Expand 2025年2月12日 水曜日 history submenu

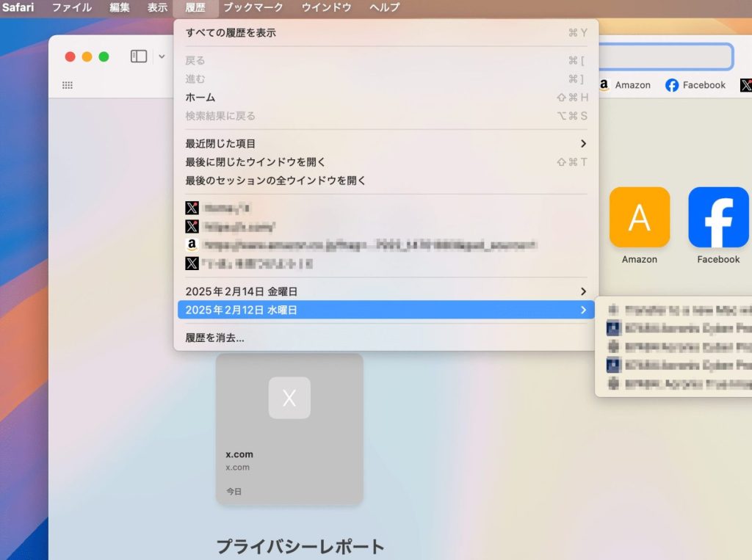coord(386,310)
